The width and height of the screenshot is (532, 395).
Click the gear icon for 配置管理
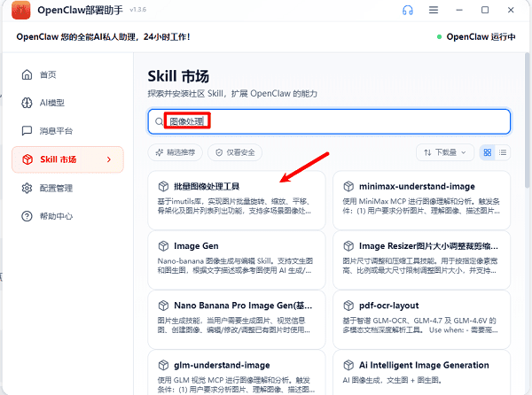point(27,188)
